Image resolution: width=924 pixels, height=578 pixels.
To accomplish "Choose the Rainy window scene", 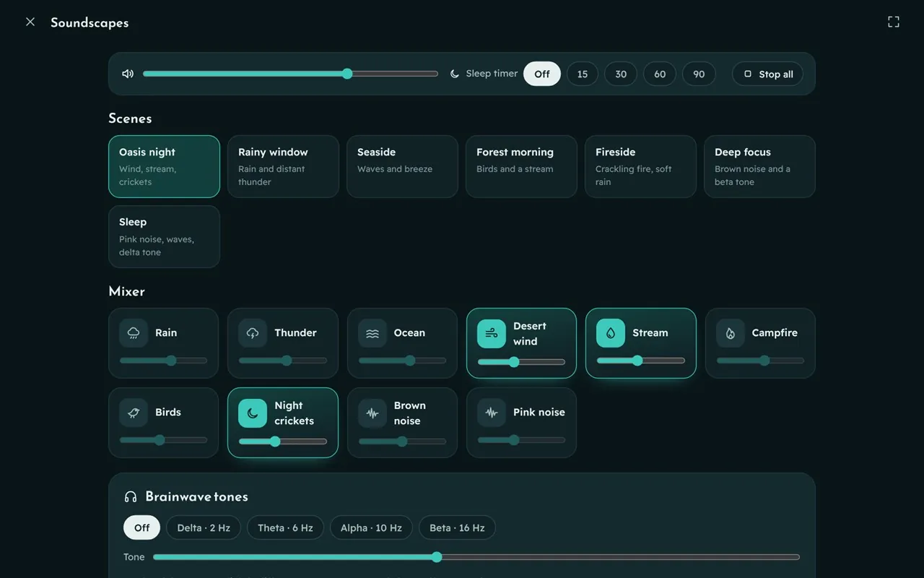I will [283, 166].
